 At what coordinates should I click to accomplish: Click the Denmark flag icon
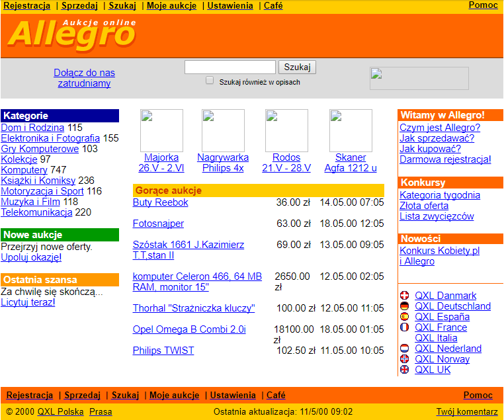(x=404, y=295)
